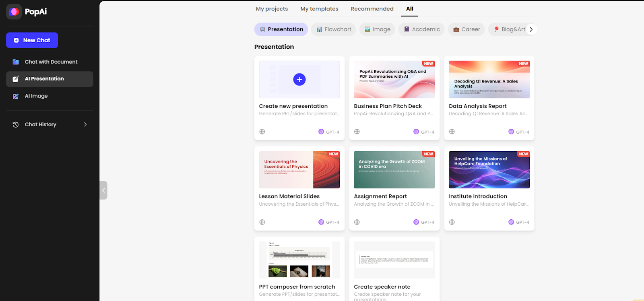Viewport: 644px width, 301px height.
Task: Open Create speaker note thumbnail
Action: (394, 260)
